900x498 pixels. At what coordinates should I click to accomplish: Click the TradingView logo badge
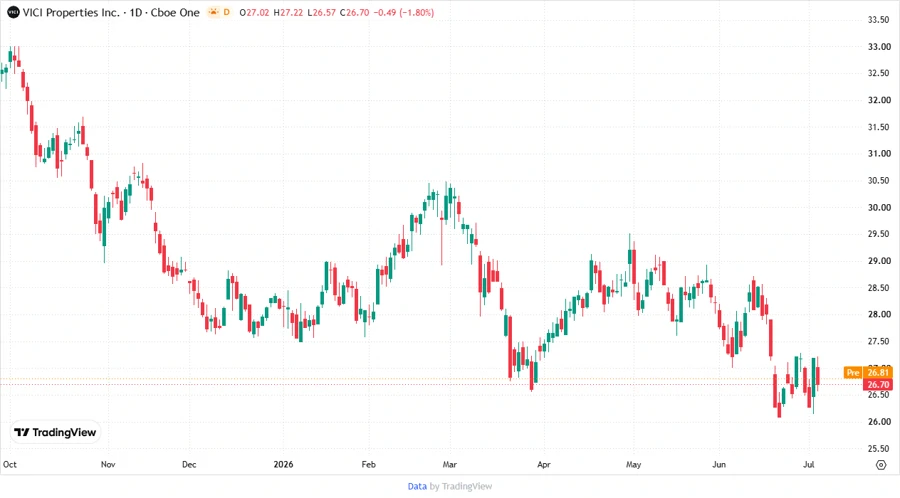tap(56, 433)
